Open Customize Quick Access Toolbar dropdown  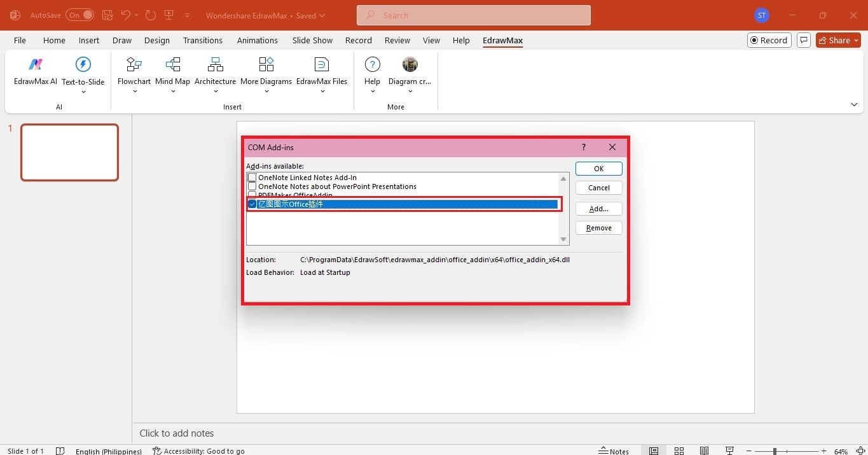tap(187, 15)
